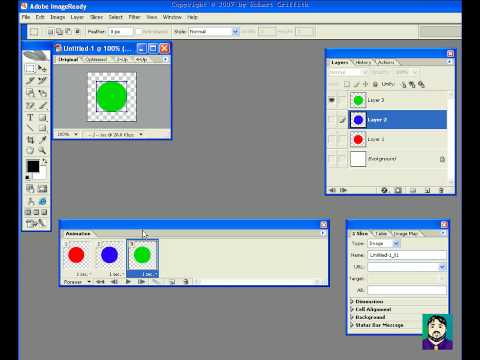Select the Zoom magnifier tool

coord(42,150)
